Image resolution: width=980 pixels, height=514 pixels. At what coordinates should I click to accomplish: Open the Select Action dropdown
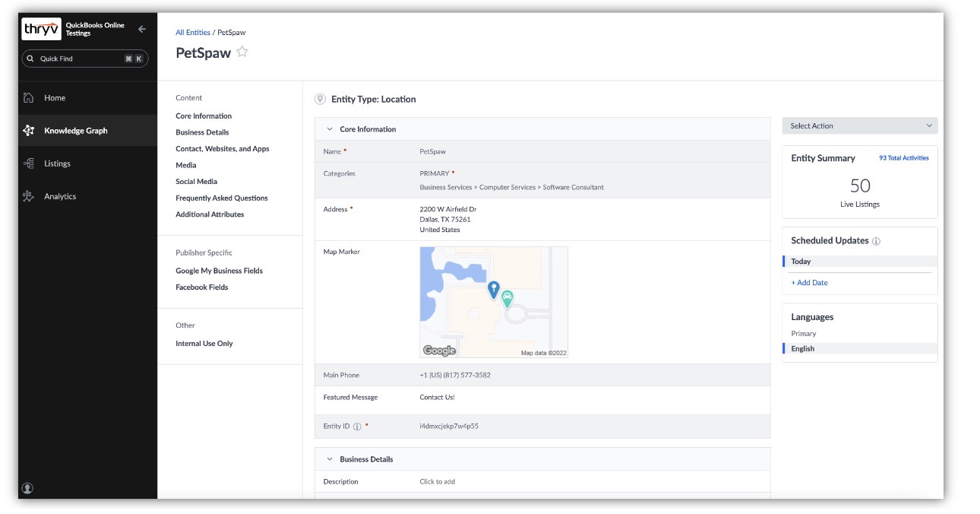pyautogui.click(x=860, y=125)
